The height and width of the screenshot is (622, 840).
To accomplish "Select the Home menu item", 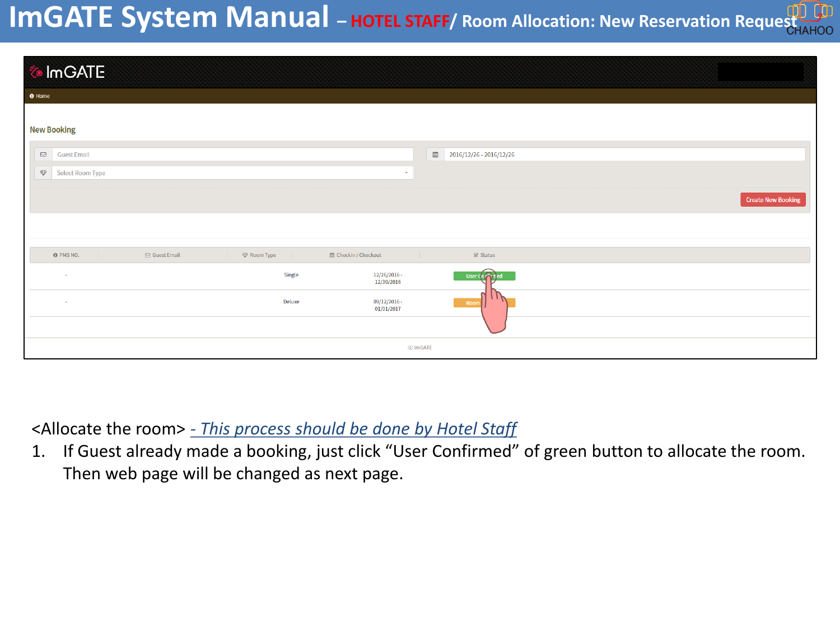I will click(x=44, y=96).
